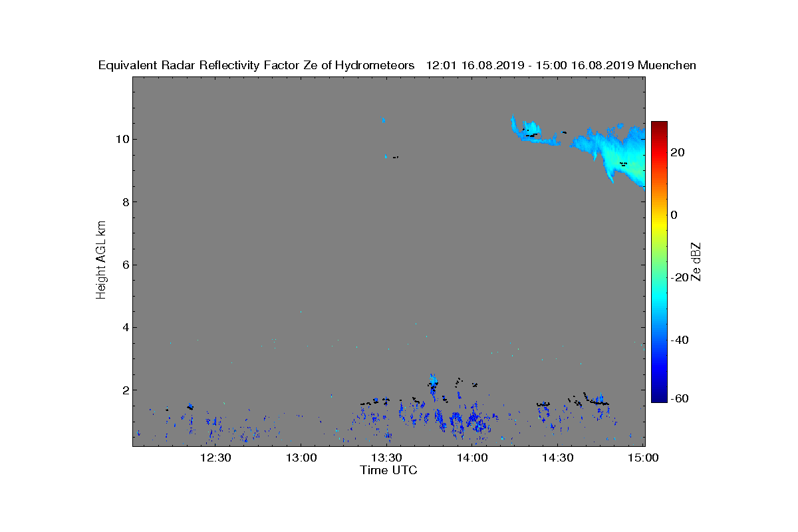
Task: Click the 14:30 time axis tick label
Action: pyautogui.click(x=558, y=458)
